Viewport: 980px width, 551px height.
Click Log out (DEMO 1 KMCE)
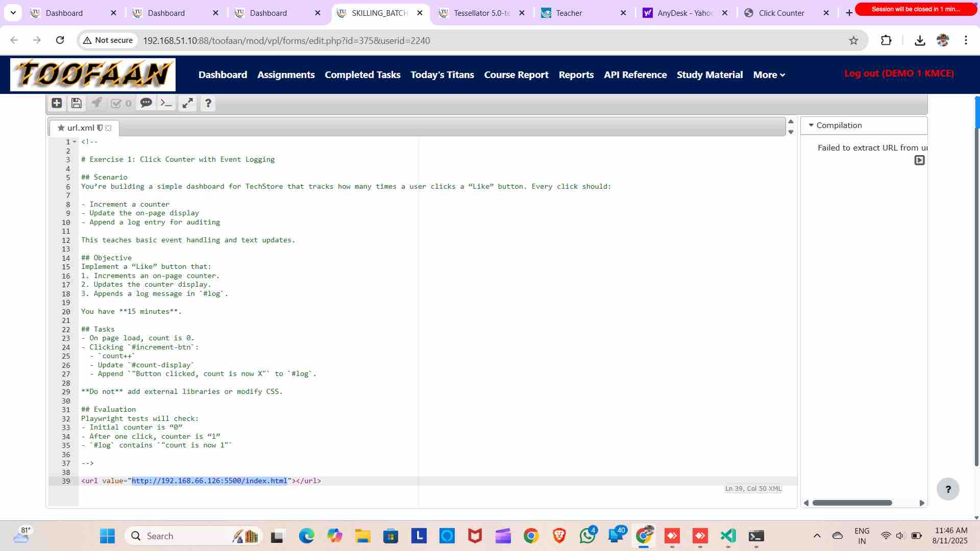[899, 73]
